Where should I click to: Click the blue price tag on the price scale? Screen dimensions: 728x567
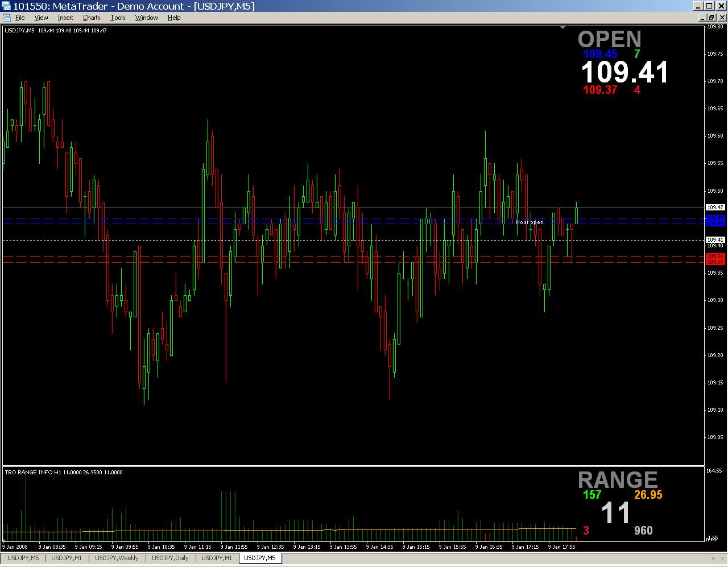(715, 221)
